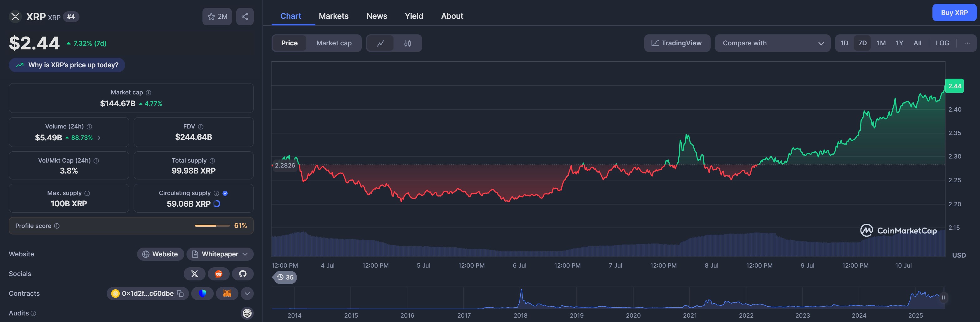
Task: Click Why is XRP's price up today?
Action: click(67, 65)
